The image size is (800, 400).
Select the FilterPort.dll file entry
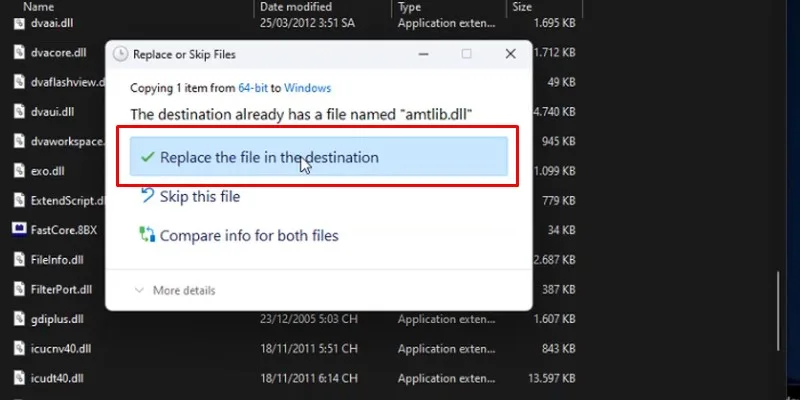click(60, 289)
